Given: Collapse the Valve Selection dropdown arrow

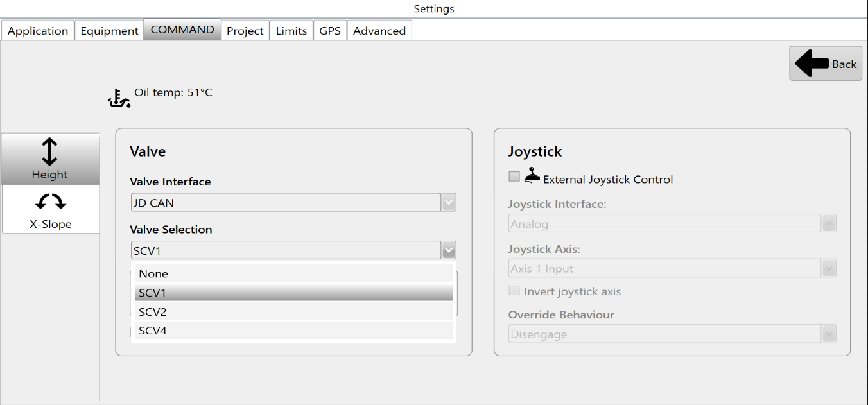Looking at the screenshot, I should point(449,250).
